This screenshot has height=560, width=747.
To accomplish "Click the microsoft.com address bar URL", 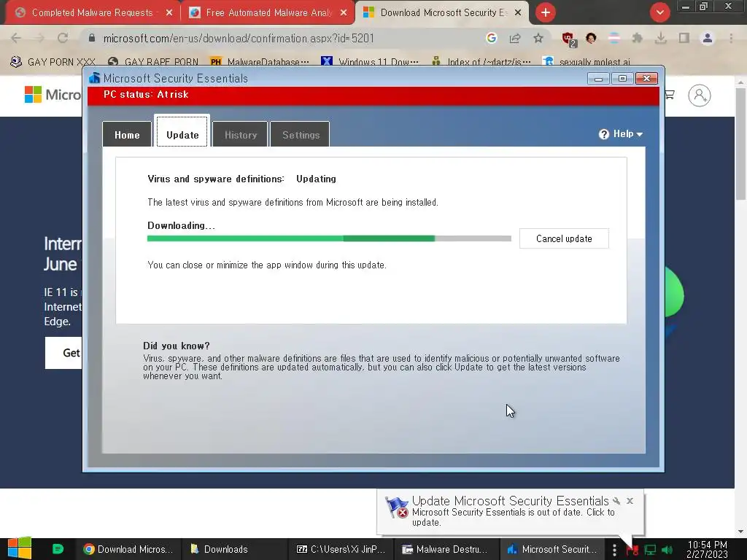I will pos(239,38).
